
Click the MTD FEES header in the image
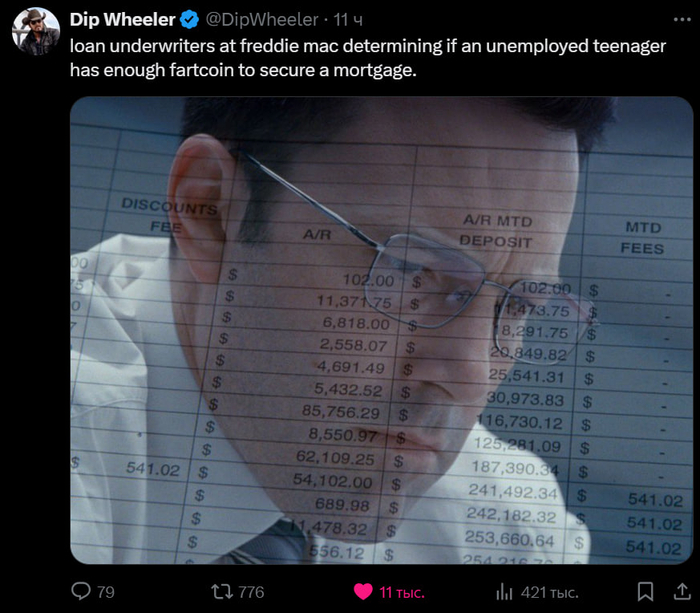click(642, 238)
